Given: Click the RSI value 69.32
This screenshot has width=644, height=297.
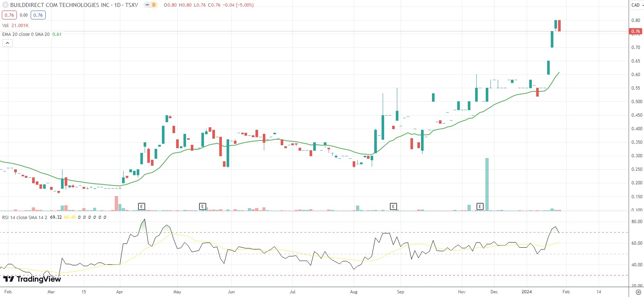Looking at the screenshot, I should point(56,217).
